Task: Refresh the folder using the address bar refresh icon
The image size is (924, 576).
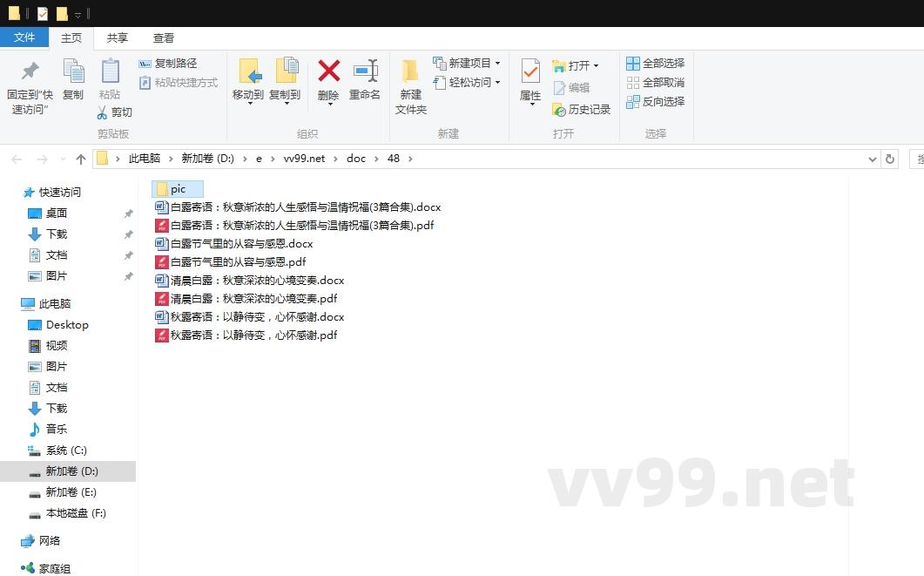Action: coord(889,159)
